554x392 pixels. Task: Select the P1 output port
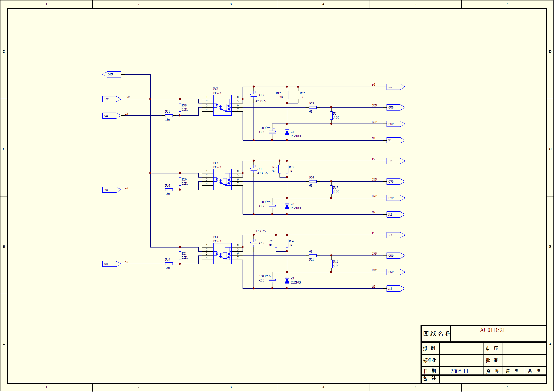click(x=396, y=87)
